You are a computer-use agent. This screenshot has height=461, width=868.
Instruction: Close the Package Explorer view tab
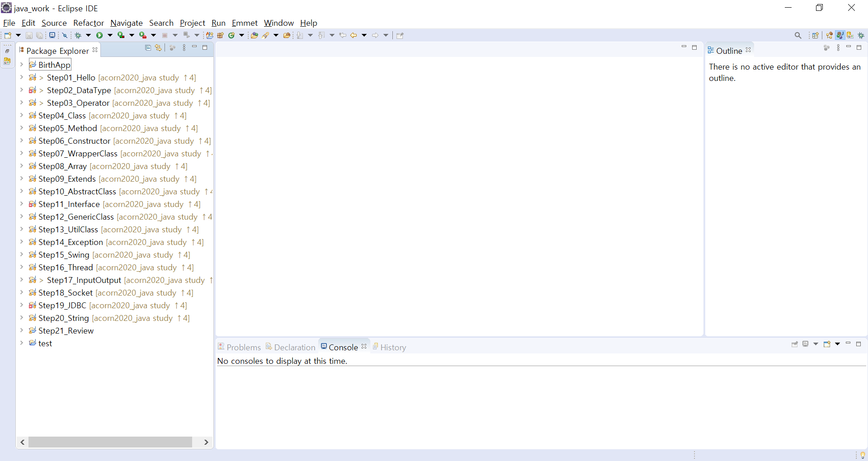tap(95, 50)
